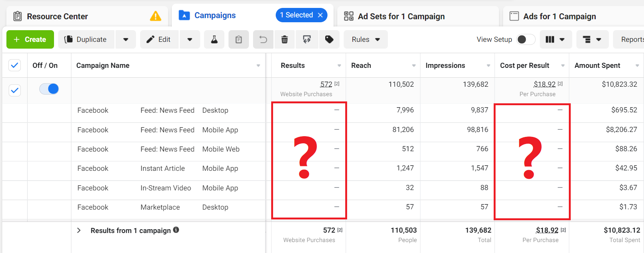Sort by the Results column header
Image resolution: width=644 pixels, height=253 pixels.
click(293, 66)
